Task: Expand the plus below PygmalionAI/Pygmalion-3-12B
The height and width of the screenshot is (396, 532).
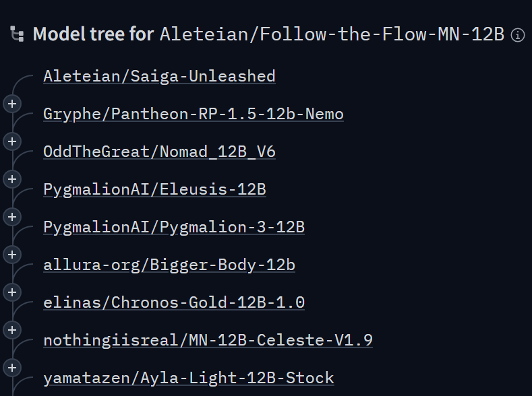Action: (12, 255)
